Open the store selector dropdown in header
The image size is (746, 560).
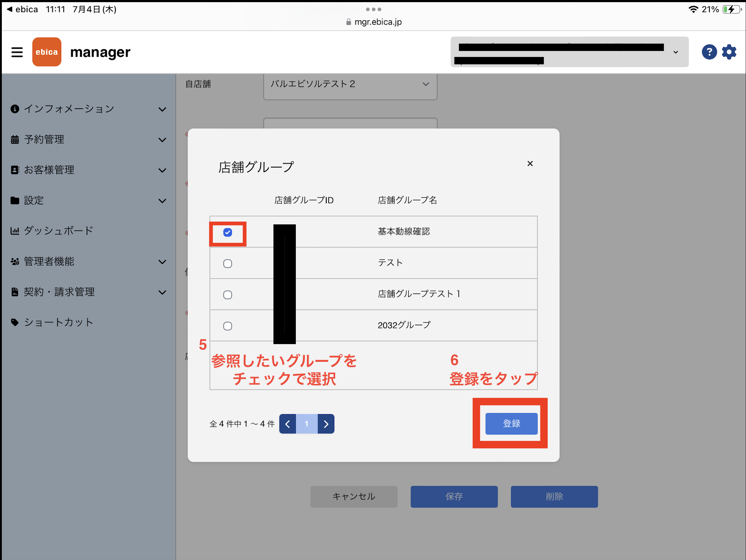tap(569, 52)
